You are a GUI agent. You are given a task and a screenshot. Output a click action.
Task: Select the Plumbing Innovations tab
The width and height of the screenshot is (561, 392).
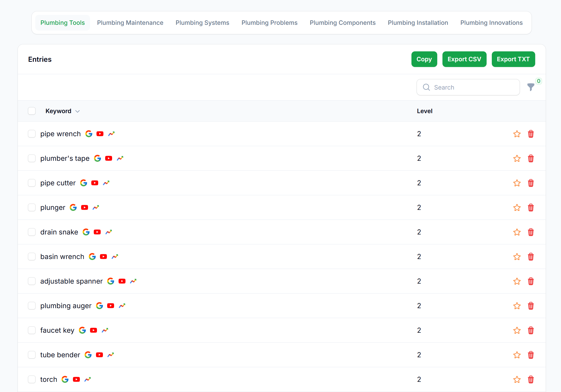491,23
